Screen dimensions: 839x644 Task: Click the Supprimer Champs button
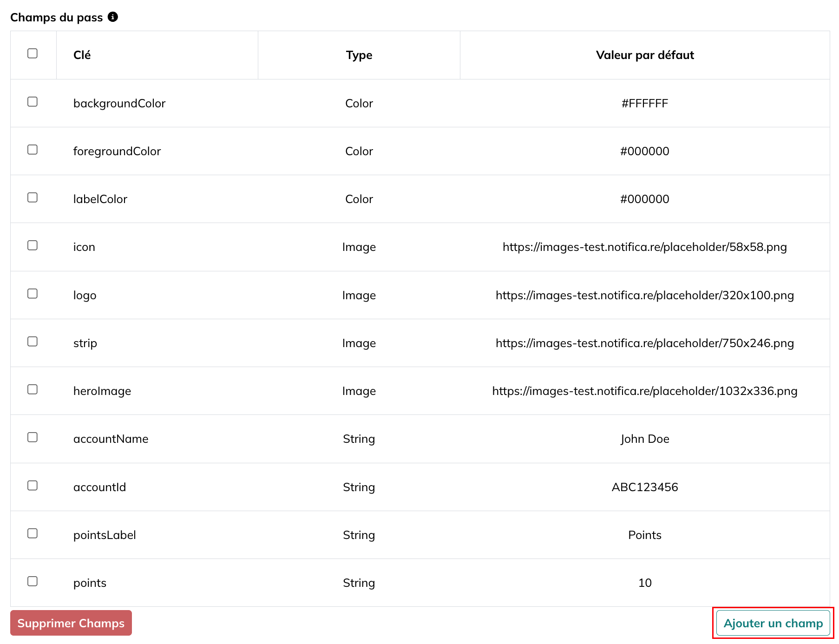71,623
